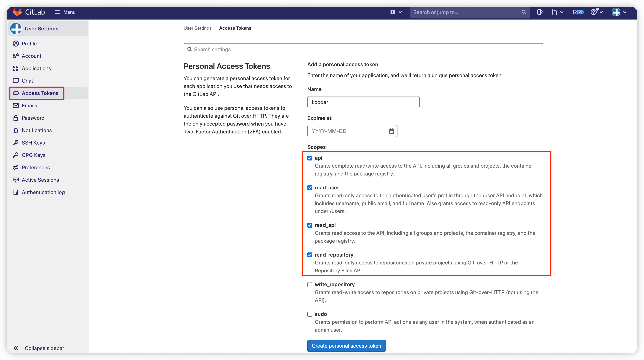Focus the Search settings field
This screenshot has height=360, width=644.
[363, 49]
